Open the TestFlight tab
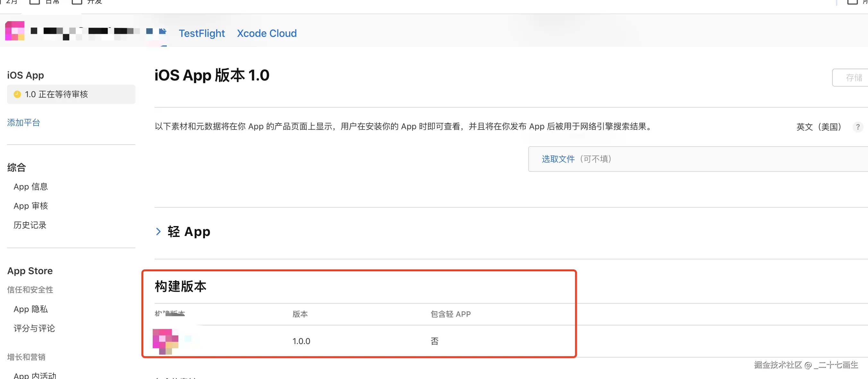Viewport: 868px width, 379px height. [201, 33]
